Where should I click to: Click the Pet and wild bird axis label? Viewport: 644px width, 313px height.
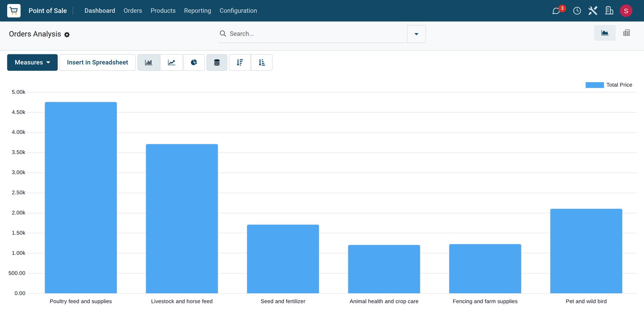click(586, 301)
